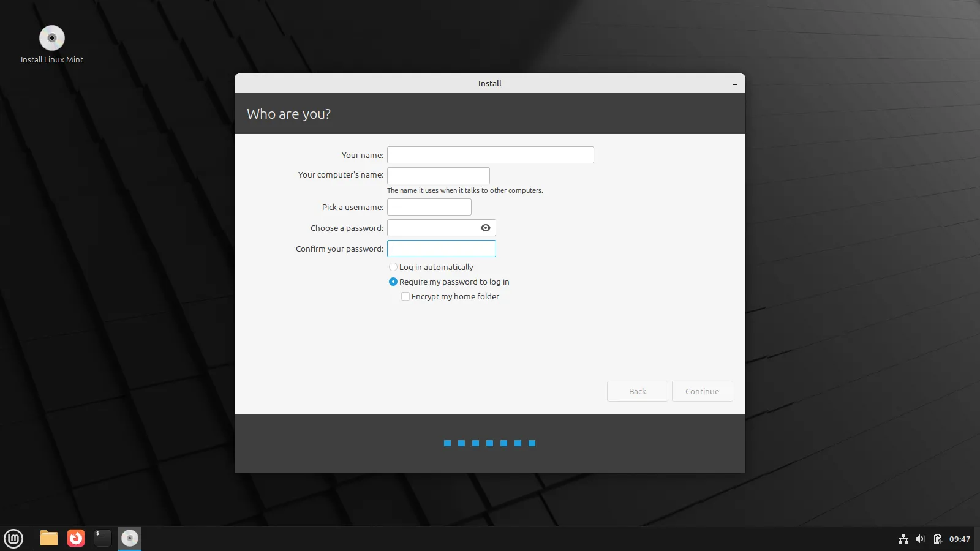Focus the Your name field
This screenshot has width=980, height=551.
[x=491, y=155]
